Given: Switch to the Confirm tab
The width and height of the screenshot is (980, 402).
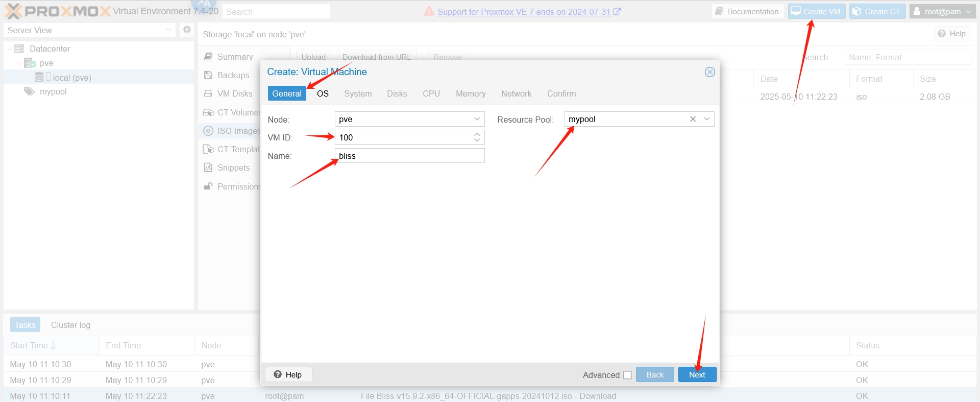Looking at the screenshot, I should point(561,93).
